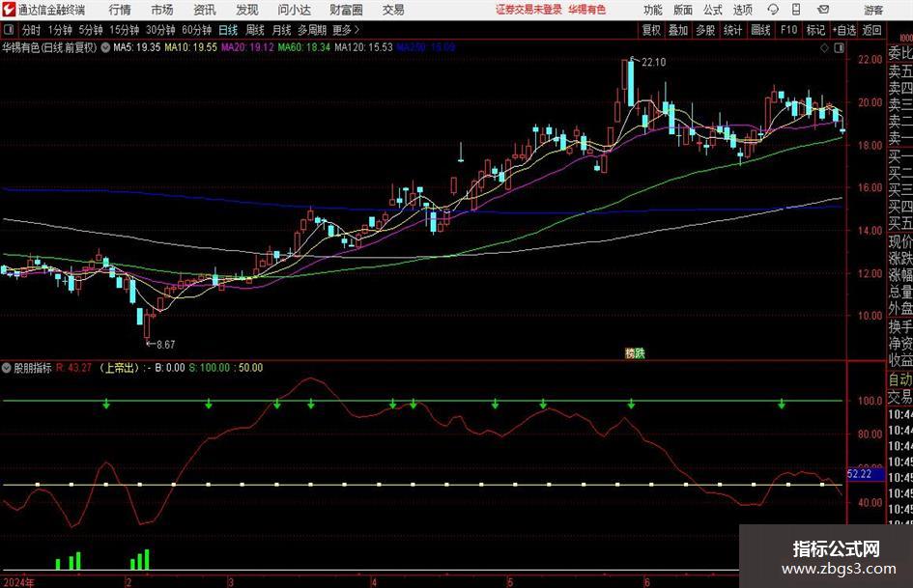Open the 财富圈 menu
This screenshot has height=588, width=913.
point(346,10)
